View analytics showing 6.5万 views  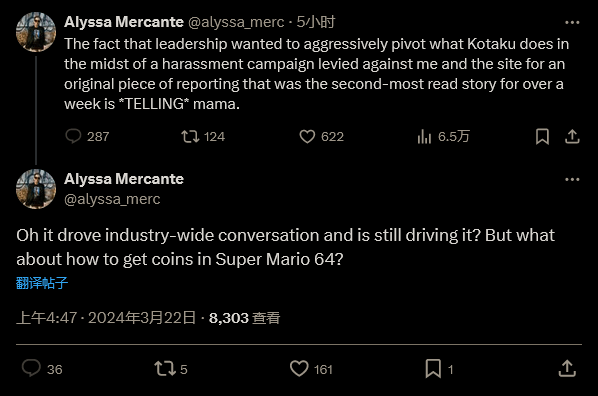(424, 136)
